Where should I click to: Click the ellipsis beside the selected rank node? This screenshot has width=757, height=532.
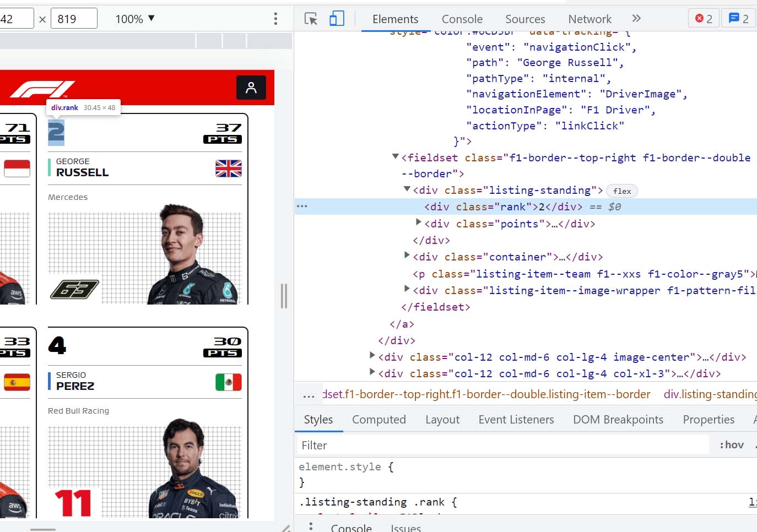click(x=302, y=207)
